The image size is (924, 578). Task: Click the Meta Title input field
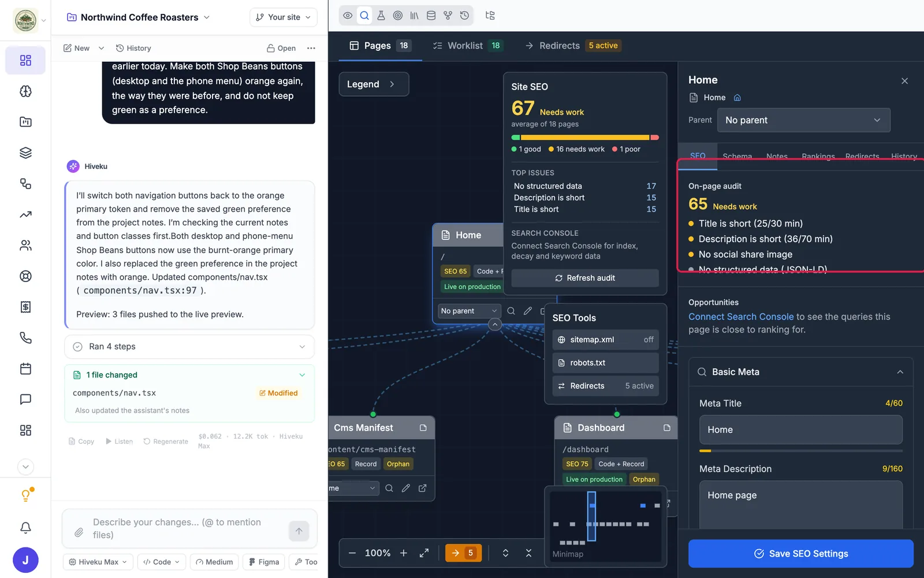[x=800, y=430]
